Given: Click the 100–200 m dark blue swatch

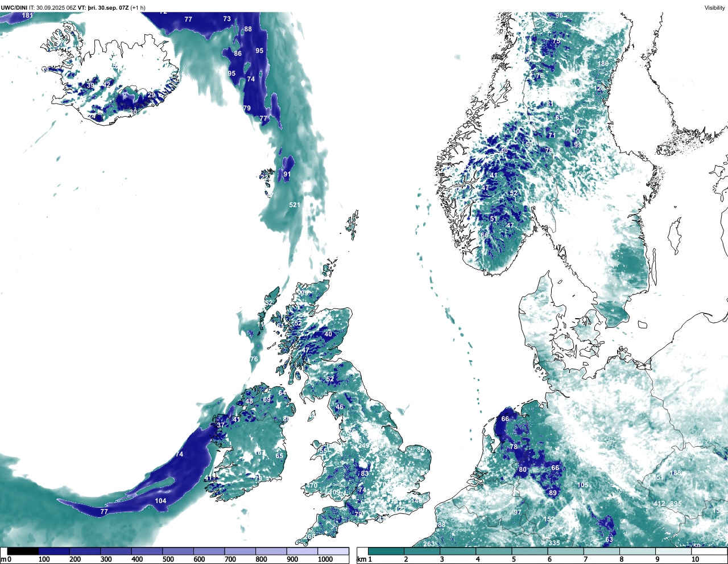Looking at the screenshot, I should [54, 551].
